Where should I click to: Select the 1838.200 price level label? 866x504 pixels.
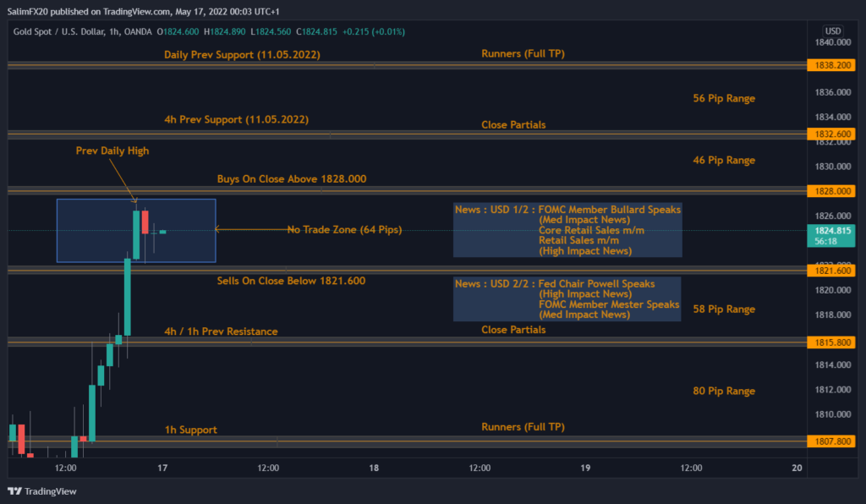coord(833,65)
